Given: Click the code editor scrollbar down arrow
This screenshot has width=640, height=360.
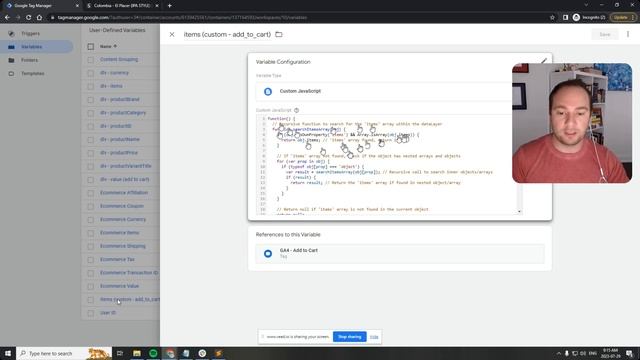Looking at the screenshot, I should click(519, 211).
